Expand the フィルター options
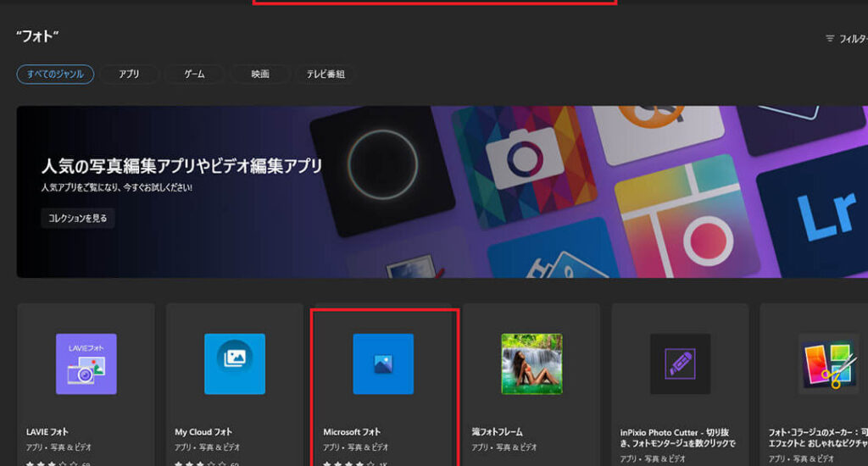Image resolution: width=868 pixels, height=466 pixels. tap(845, 39)
